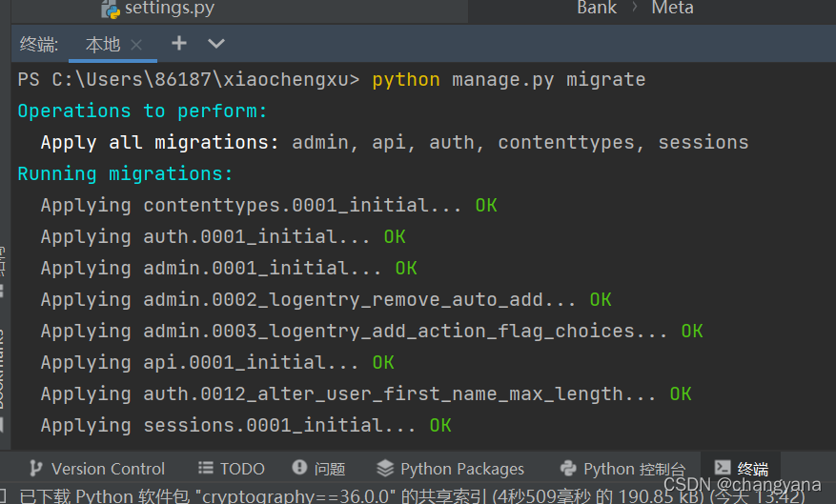Click the python manage.py migrate command line
The image size is (836, 504).
(509, 80)
